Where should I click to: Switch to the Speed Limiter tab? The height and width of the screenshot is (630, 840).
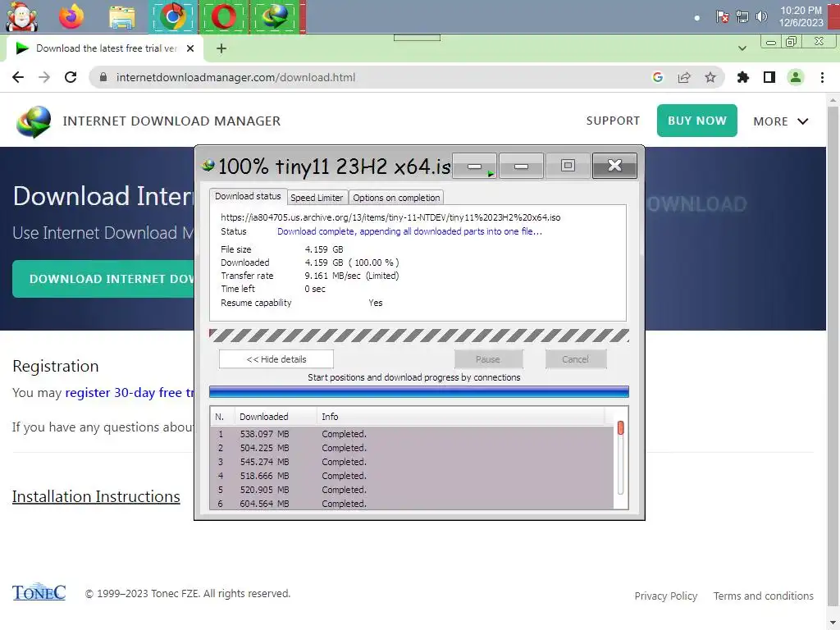pyautogui.click(x=317, y=198)
